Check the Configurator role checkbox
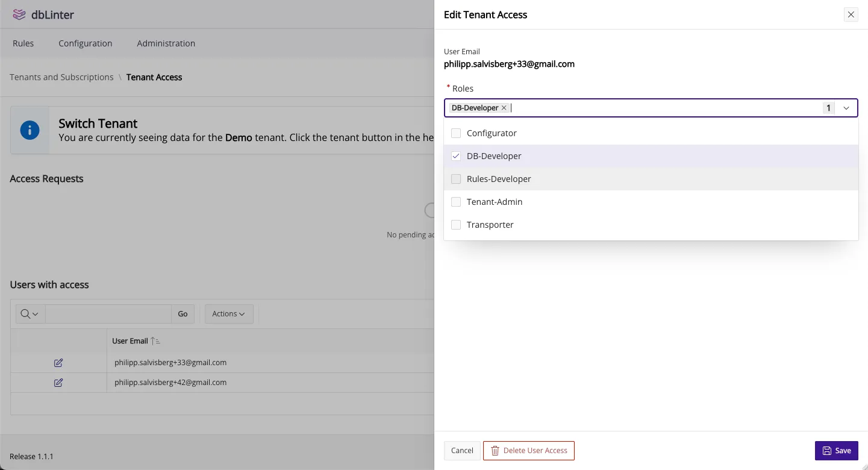This screenshot has width=868, height=470. (x=456, y=133)
